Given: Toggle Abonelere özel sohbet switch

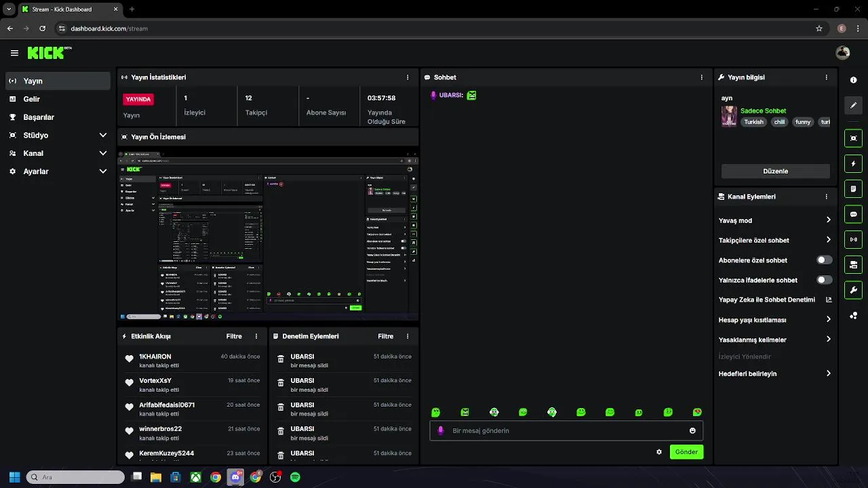Looking at the screenshot, I should coord(824,260).
